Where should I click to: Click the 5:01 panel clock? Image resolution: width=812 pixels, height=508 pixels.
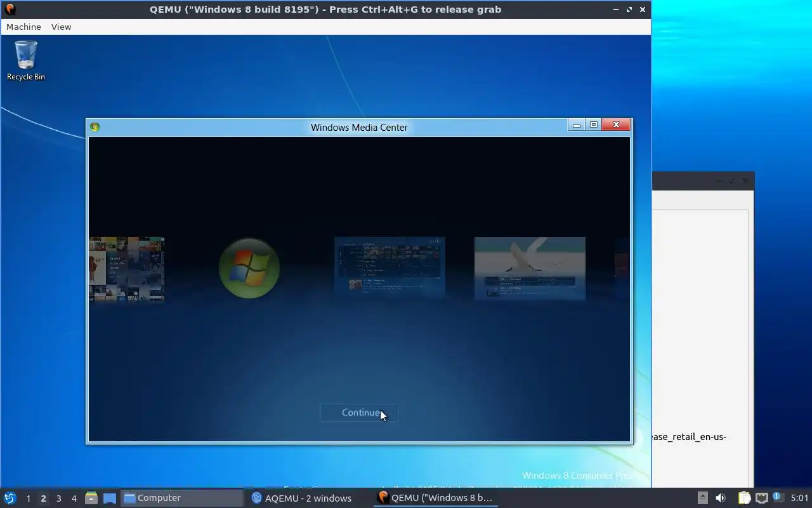pyautogui.click(x=799, y=498)
